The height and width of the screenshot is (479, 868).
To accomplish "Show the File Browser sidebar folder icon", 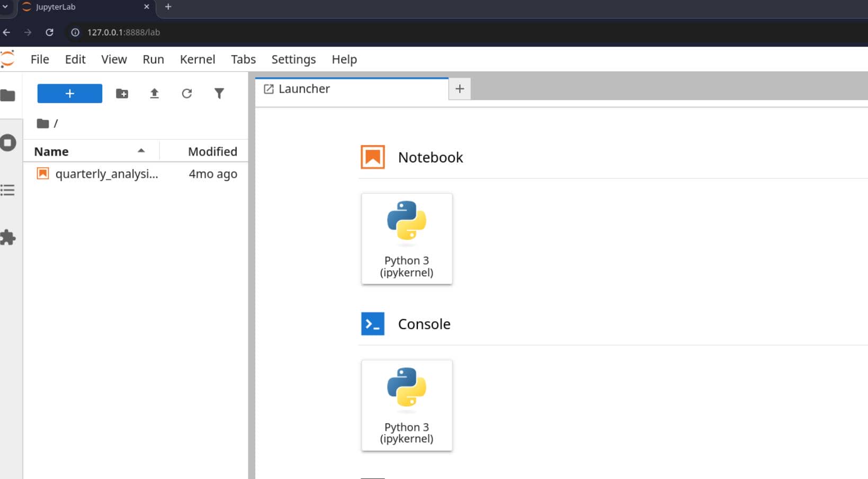I will point(7,96).
